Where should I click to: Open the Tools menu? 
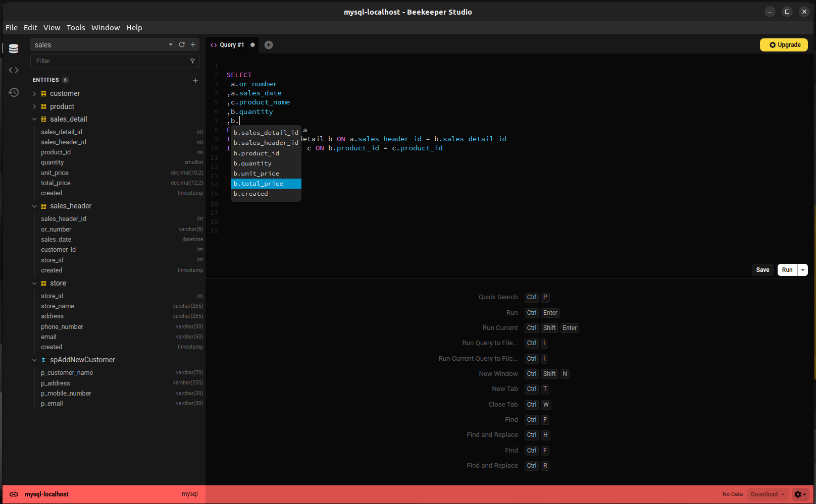76,28
